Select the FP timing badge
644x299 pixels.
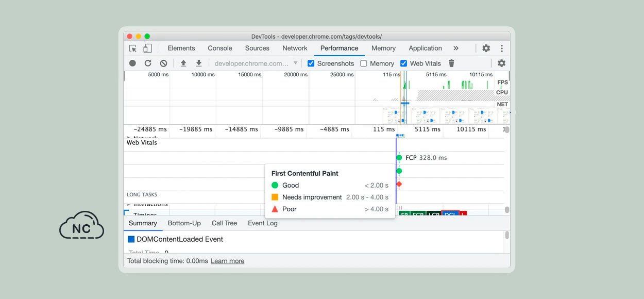pos(404,213)
